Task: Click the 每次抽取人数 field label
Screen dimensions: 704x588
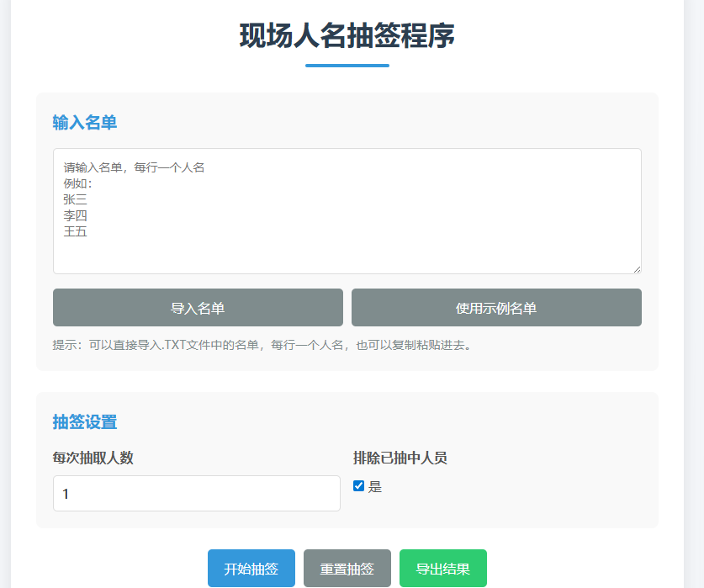Action: [93, 458]
